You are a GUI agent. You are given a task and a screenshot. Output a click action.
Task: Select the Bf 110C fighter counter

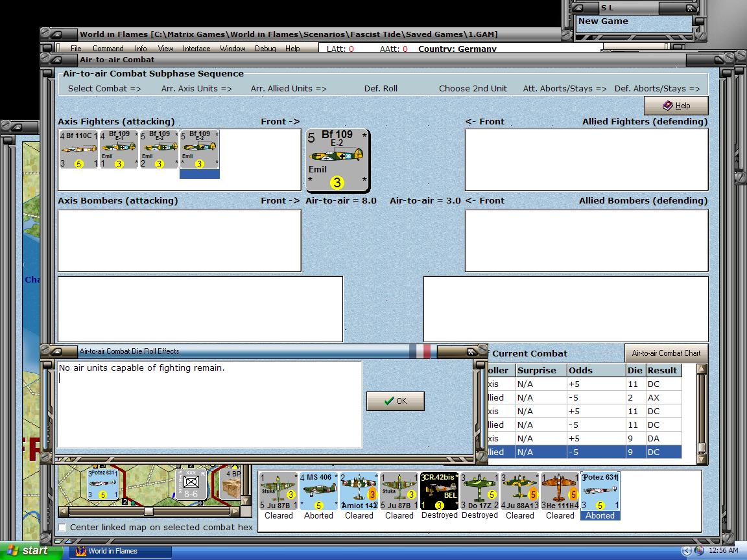[78, 150]
